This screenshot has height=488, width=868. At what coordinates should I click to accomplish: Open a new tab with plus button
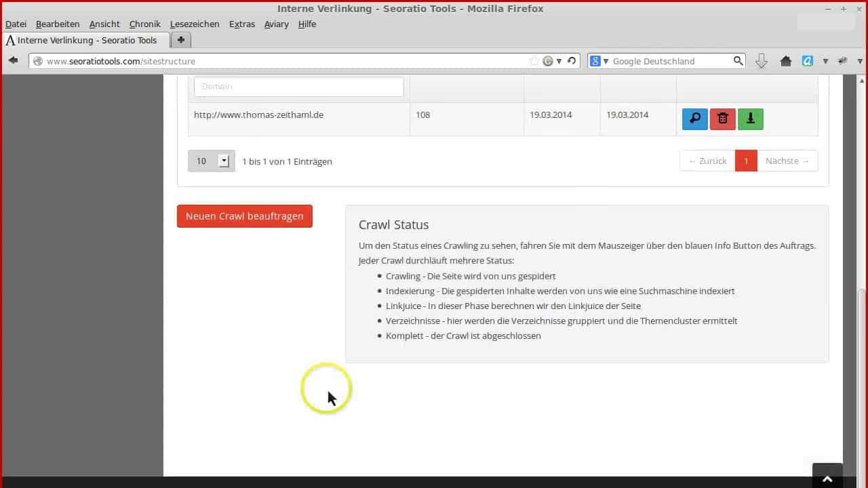tap(181, 40)
